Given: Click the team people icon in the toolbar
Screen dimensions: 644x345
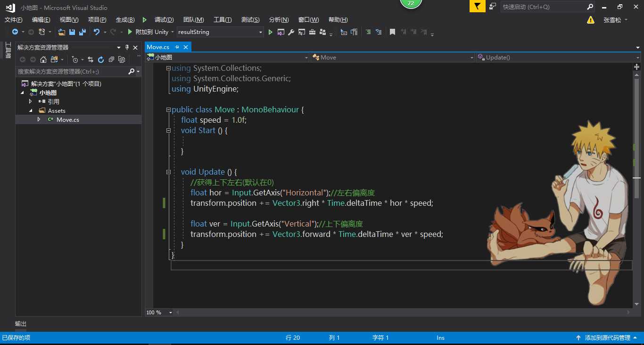Looking at the screenshot, I should [323, 32].
